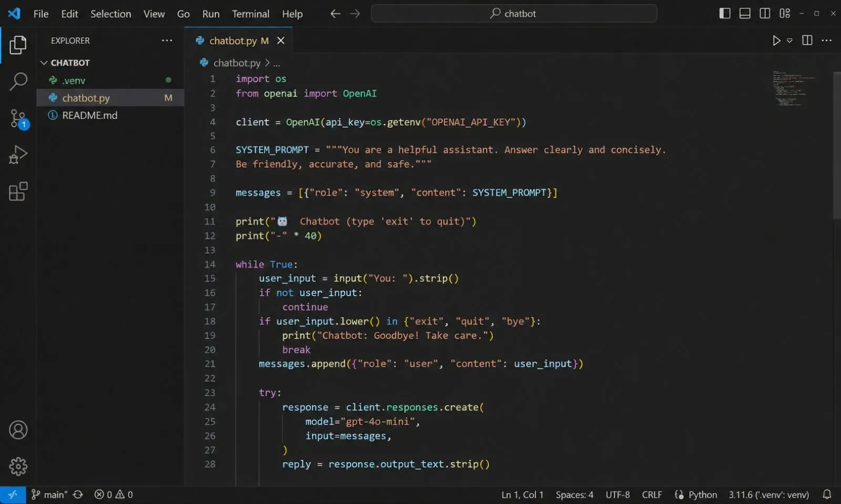
Task: Click "OPENAI_API_KEY" string on line 4
Action: (x=470, y=122)
